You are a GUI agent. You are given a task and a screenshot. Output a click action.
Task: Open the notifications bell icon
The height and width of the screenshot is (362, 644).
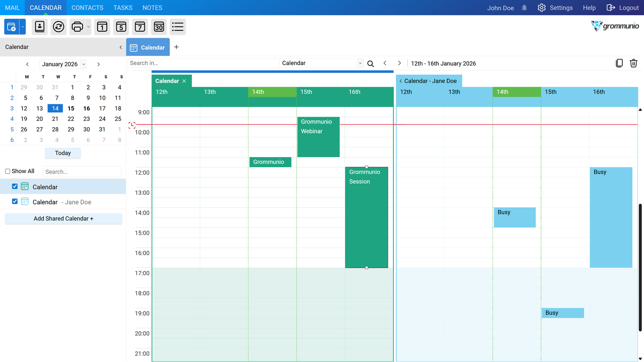(x=524, y=8)
